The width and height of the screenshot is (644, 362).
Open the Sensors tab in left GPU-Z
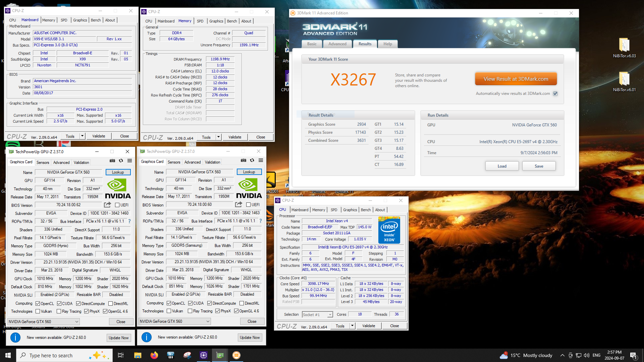coord(43,163)
